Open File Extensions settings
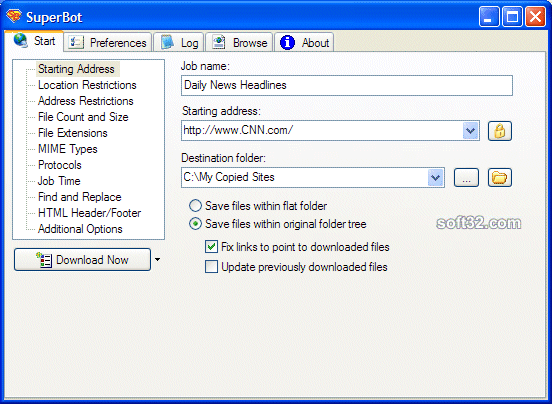 [x=73, y=133]
